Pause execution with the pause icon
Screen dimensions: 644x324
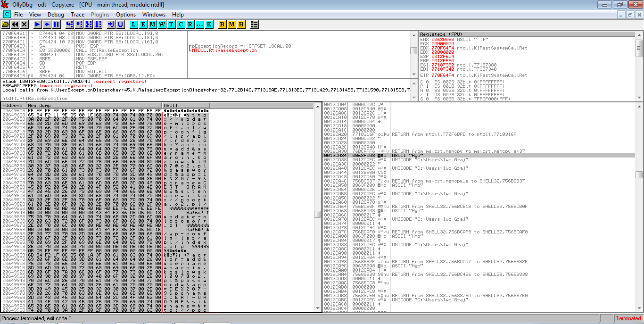(x=57, y=24)
